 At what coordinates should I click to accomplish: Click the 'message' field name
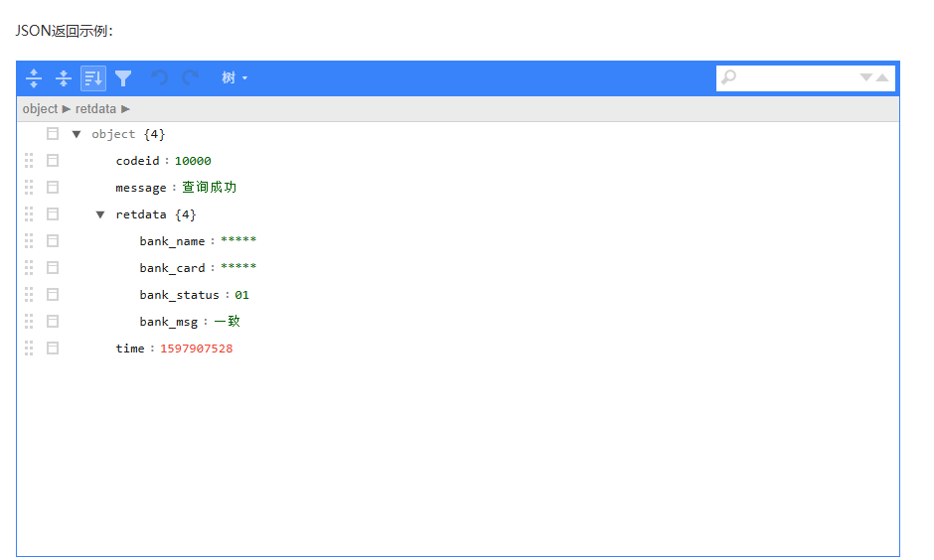point(141,188)
